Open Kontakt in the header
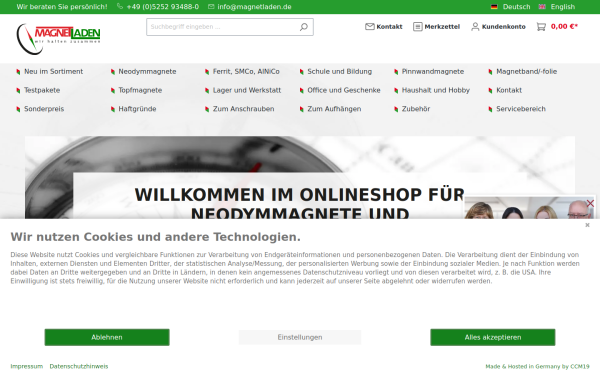 (384, 26)
